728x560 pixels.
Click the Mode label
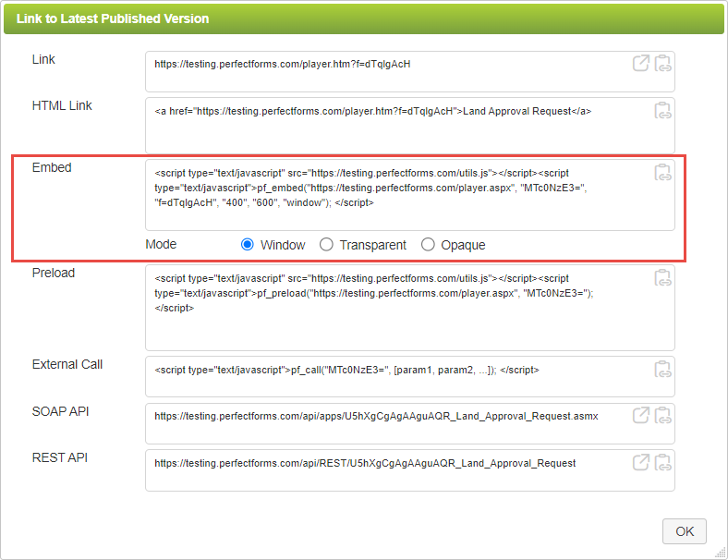[161, 244]
